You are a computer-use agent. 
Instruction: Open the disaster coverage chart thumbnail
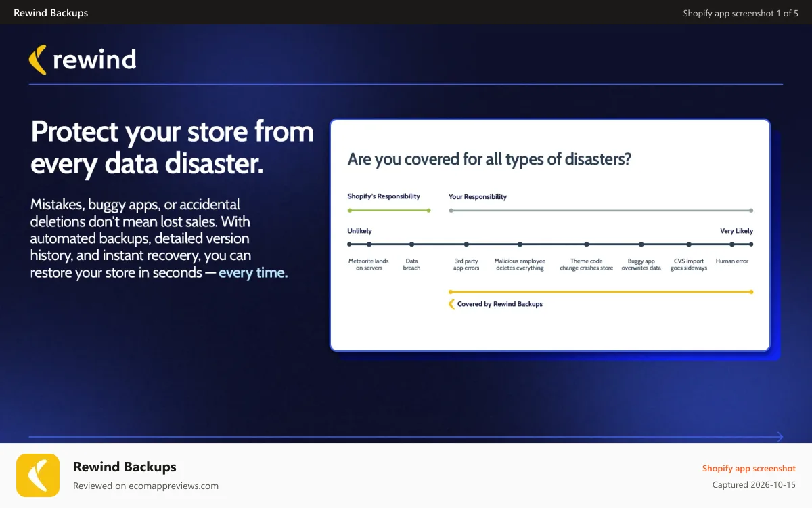coord(550,235)
